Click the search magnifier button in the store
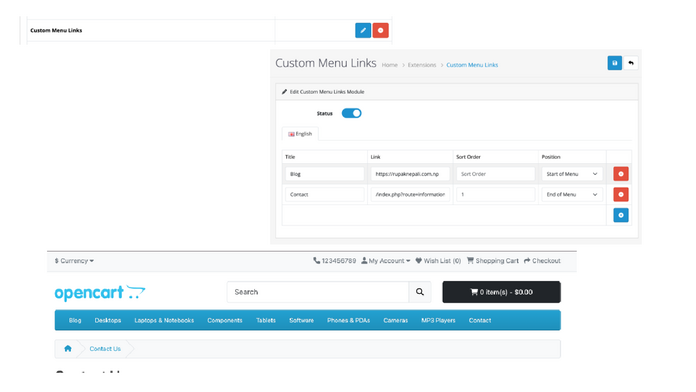The height and width of the screenshot is (392, 696). pyautogui.click(x=419, y=292)
